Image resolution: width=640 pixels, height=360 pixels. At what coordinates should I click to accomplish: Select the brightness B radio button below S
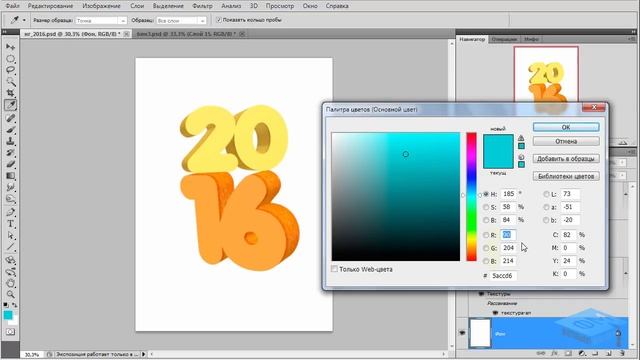click(x=486, y=220)
